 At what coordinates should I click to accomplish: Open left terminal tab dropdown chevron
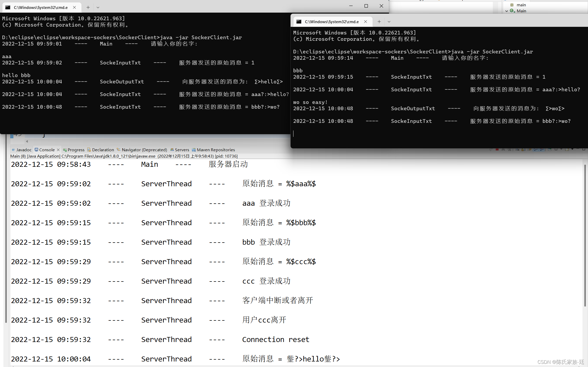click(x=98, y=7)
